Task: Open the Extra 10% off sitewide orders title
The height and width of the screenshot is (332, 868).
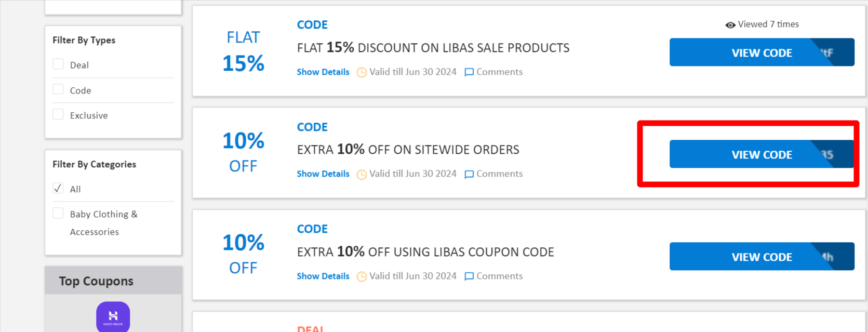Action: click(408, 150)
